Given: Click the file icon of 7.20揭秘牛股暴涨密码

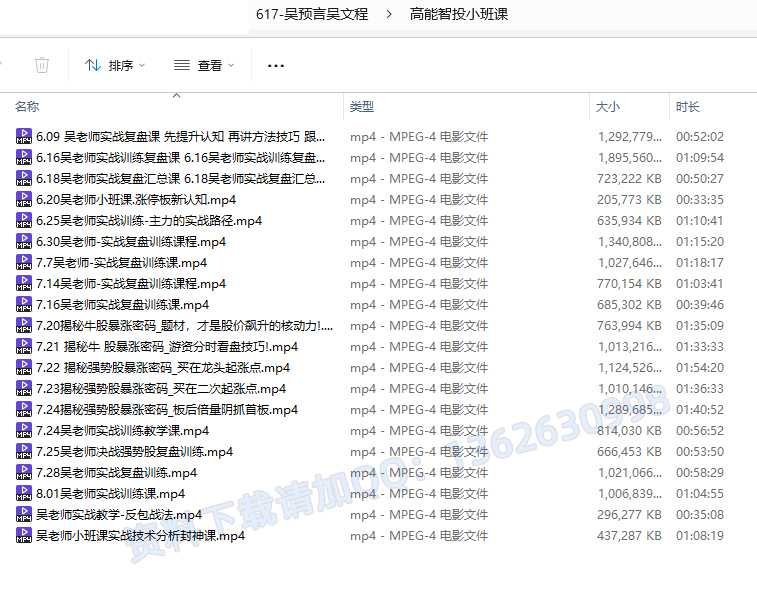Looking at the screenshot, I should coord(24,326).
